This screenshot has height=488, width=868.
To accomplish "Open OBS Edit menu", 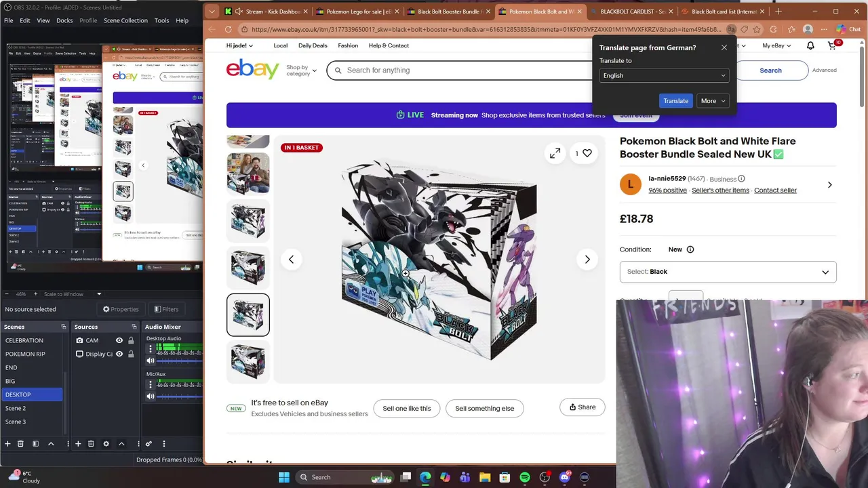I will click(x=24, y=20).
